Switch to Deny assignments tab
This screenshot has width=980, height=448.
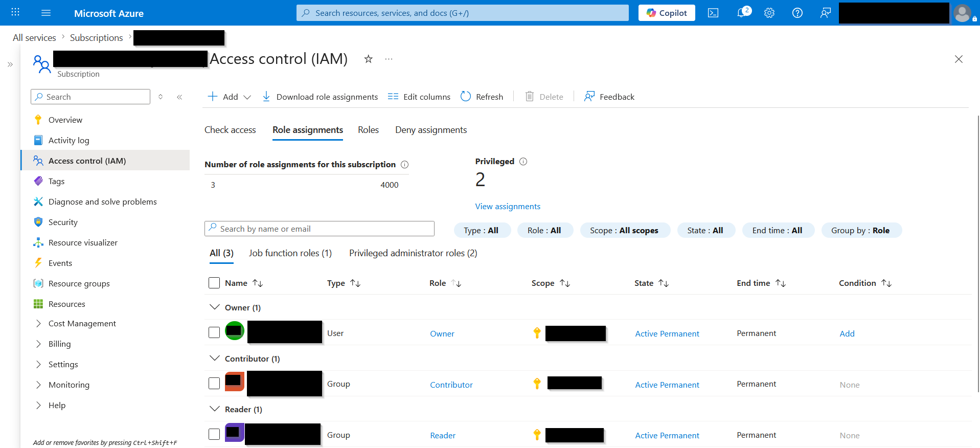(x=431, y=130)
